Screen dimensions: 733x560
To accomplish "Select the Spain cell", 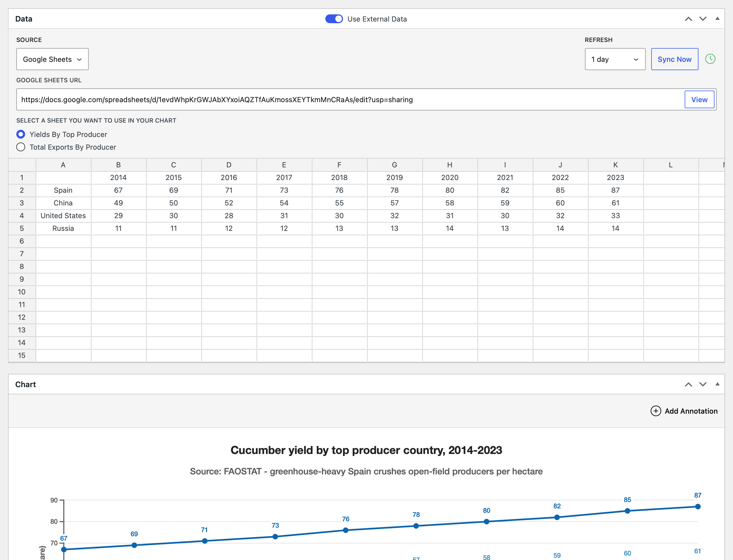I will click(x=63, y=190).
